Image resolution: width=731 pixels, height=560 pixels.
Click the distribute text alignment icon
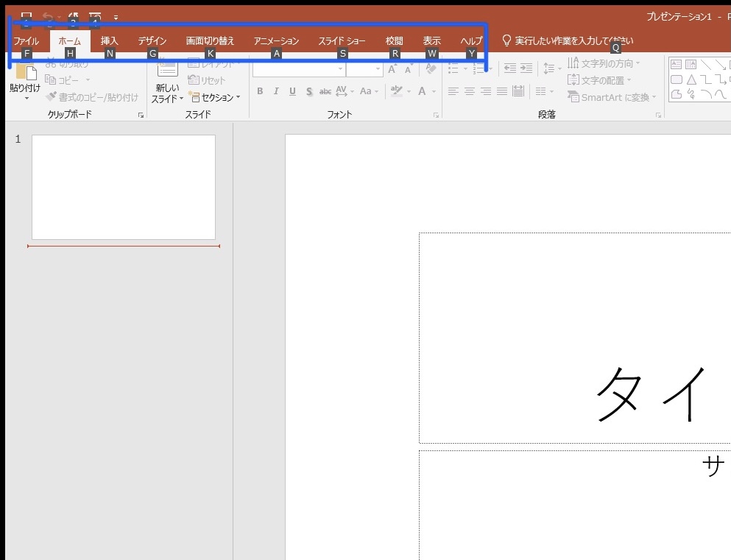pos(518,91)
